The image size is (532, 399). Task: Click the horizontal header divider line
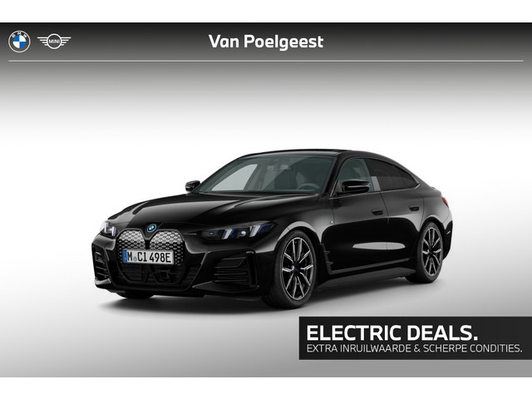tap(266, 61)
